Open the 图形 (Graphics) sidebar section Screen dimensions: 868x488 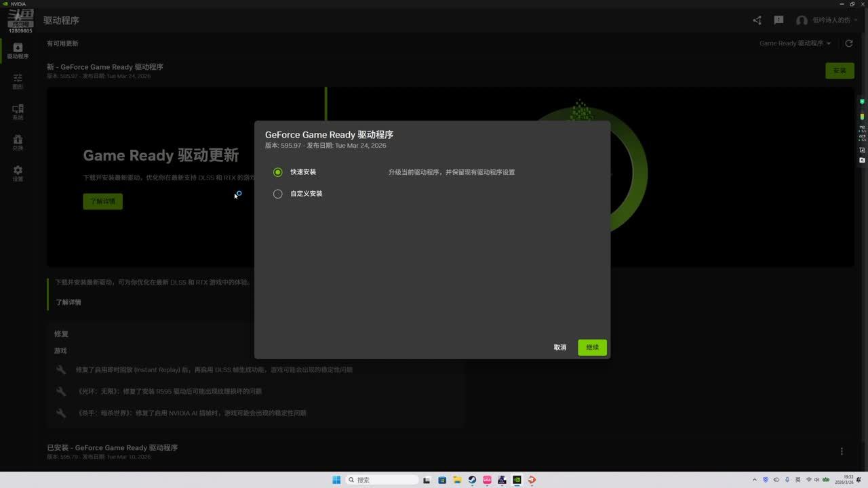click(x=18, y=81)
